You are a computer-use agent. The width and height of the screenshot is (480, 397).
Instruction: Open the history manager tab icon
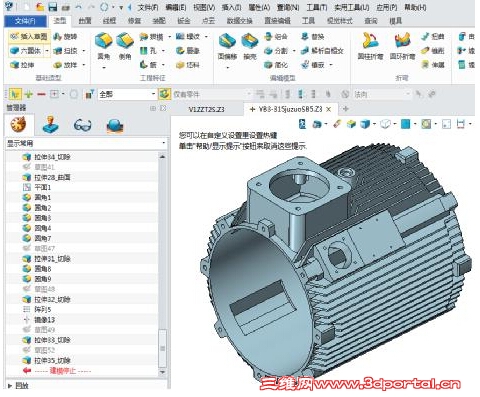point(19,125)
